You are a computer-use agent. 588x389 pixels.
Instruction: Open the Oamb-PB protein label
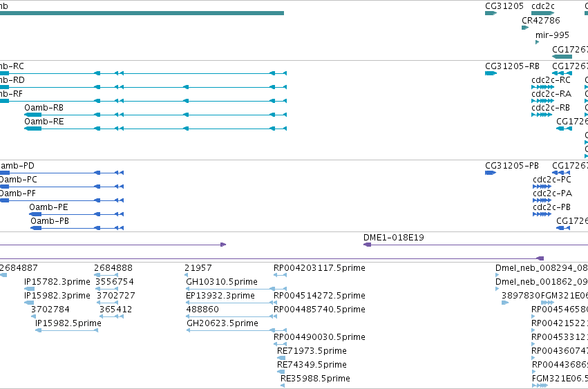pos(50,221)
